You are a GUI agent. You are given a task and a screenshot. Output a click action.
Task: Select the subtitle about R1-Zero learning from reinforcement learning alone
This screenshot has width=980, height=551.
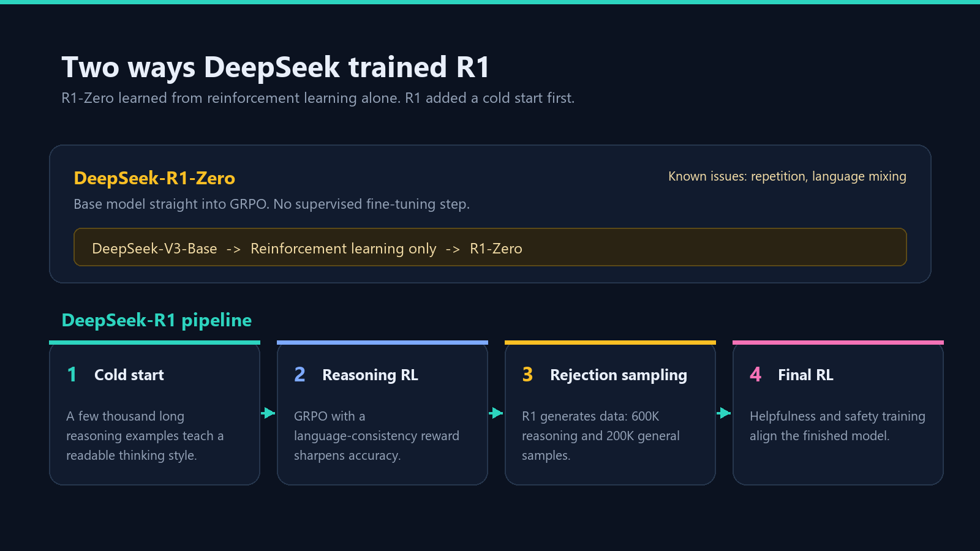(318, 98)
